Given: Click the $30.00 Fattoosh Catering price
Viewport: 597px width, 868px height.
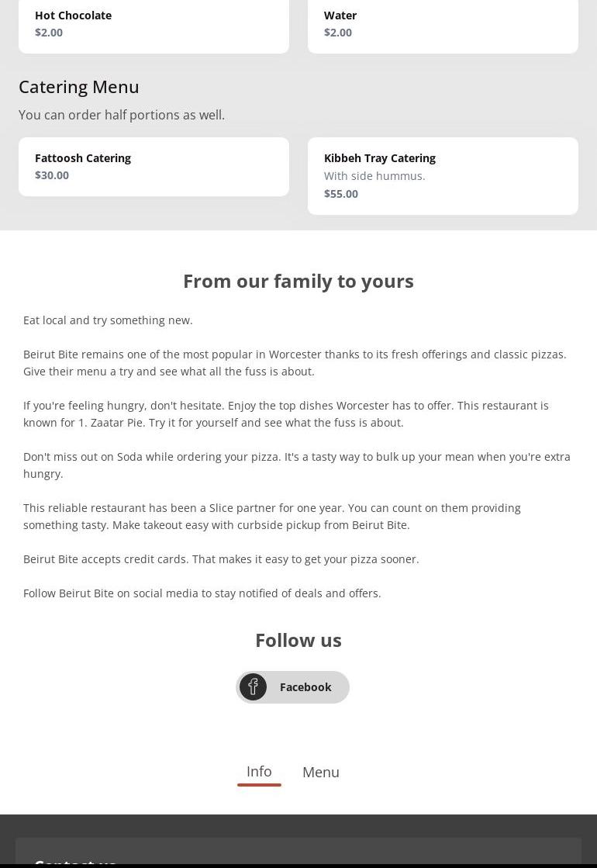Looking at the screenshot, I should point(52,175).
